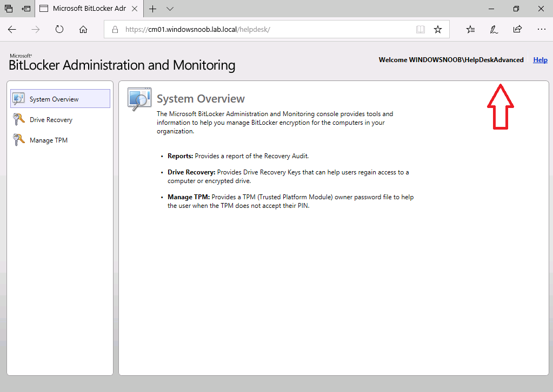Minimize the browser window
Screen dimensions: 553x392
pos(491,9)
